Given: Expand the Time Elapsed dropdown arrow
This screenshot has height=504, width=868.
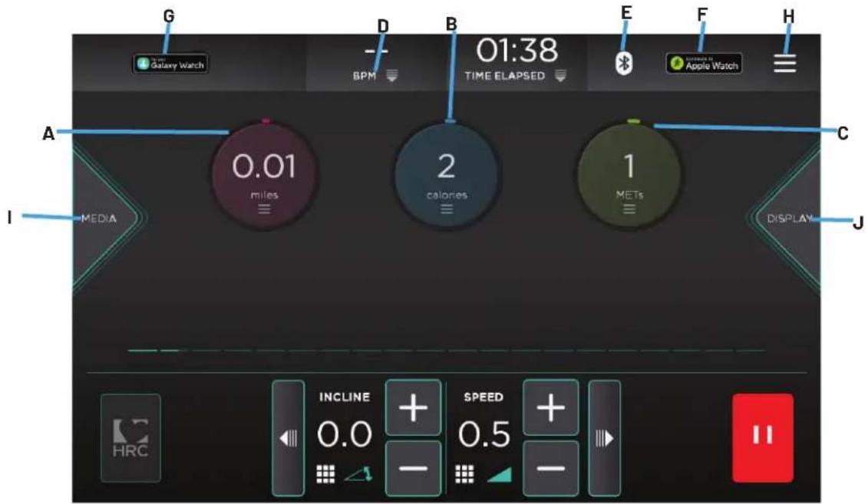Looking at the screenshot, I should tap(560, 76).
